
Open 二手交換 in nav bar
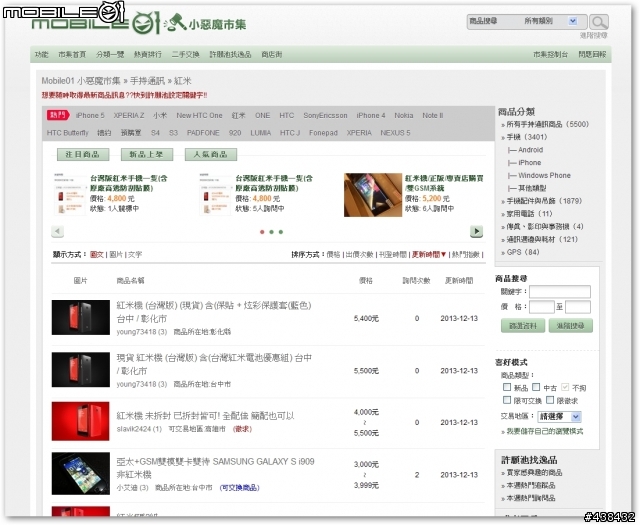coord(186,54)
